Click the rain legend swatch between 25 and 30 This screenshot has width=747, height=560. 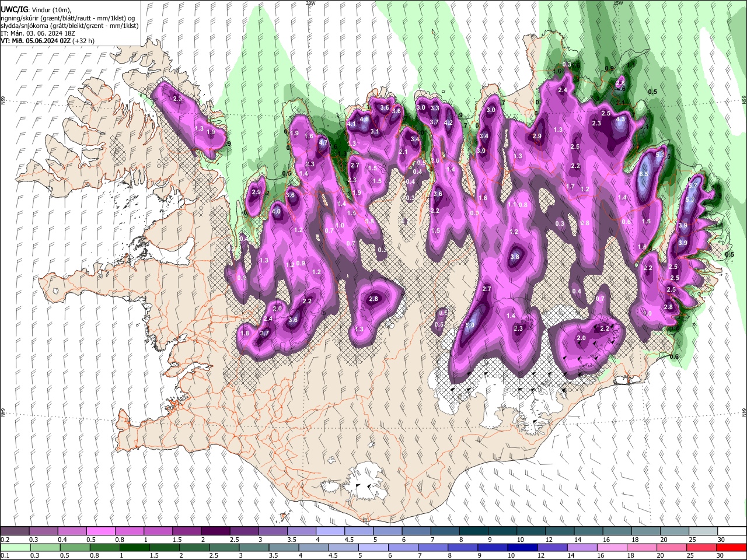point(701,547)
